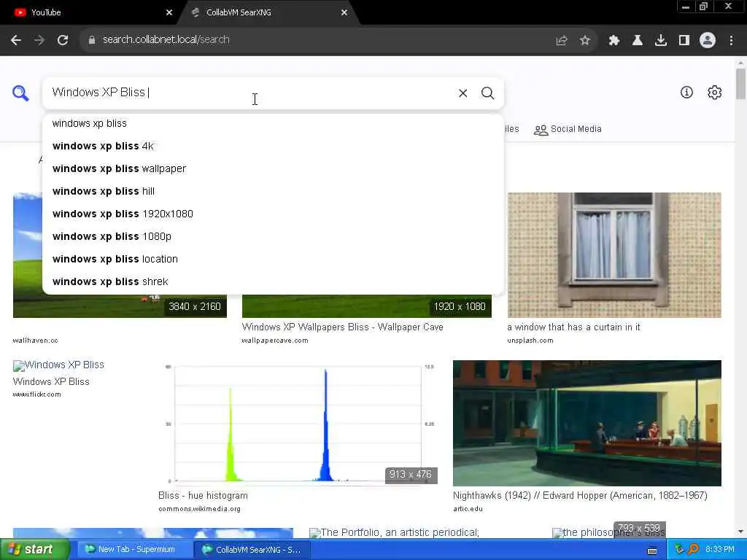Screen dimensions: 747x560
Task: Choose suggestion 'windows xp bliss'
Action: [273, 123]
